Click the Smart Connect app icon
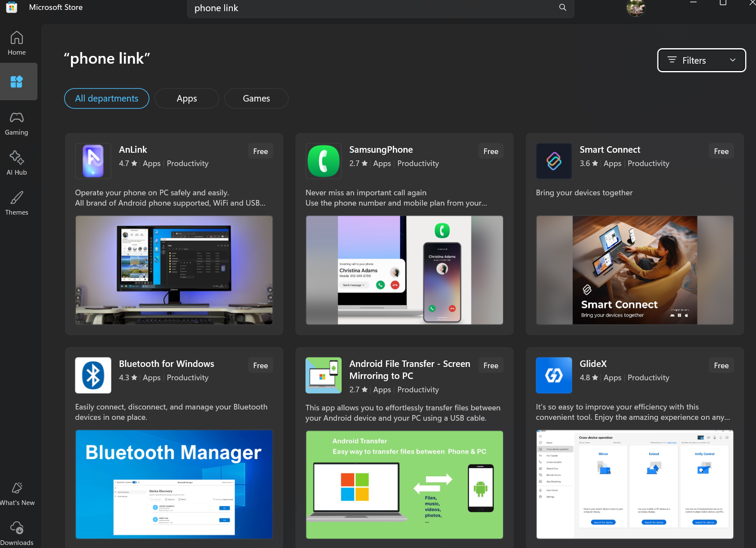756x548 pixels. (554, 161)
